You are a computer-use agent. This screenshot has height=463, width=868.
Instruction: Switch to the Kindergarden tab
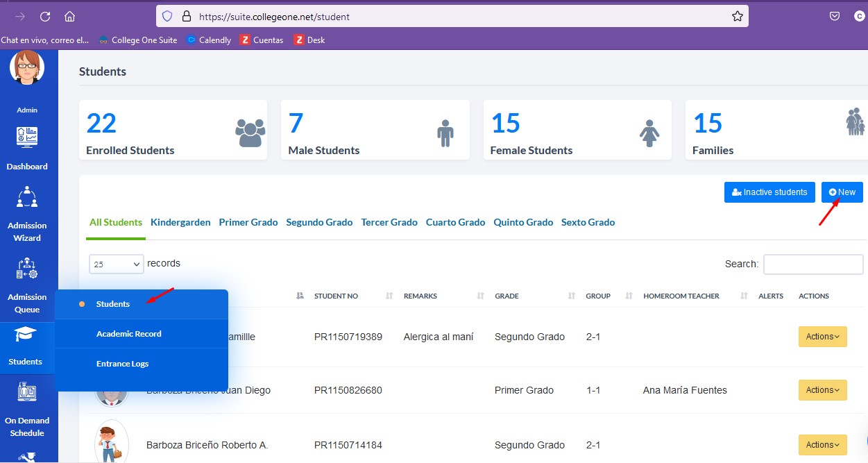[180, 223]
